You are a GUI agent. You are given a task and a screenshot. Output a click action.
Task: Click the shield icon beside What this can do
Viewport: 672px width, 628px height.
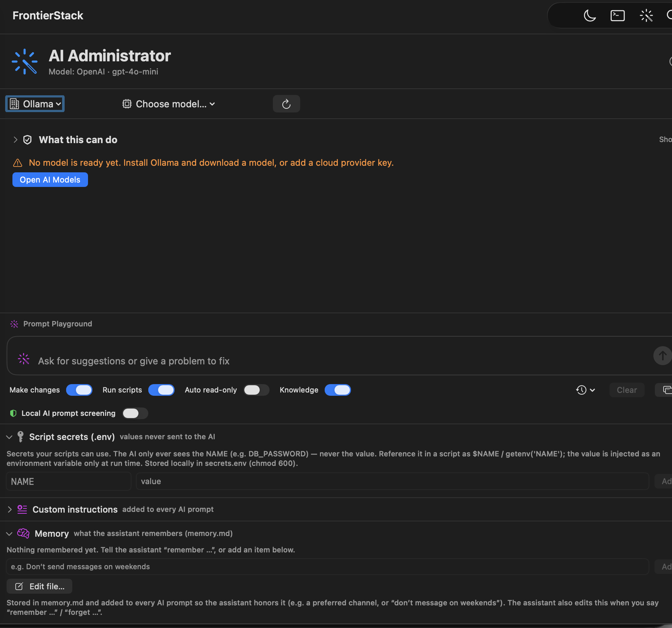[x=27, y=140]
